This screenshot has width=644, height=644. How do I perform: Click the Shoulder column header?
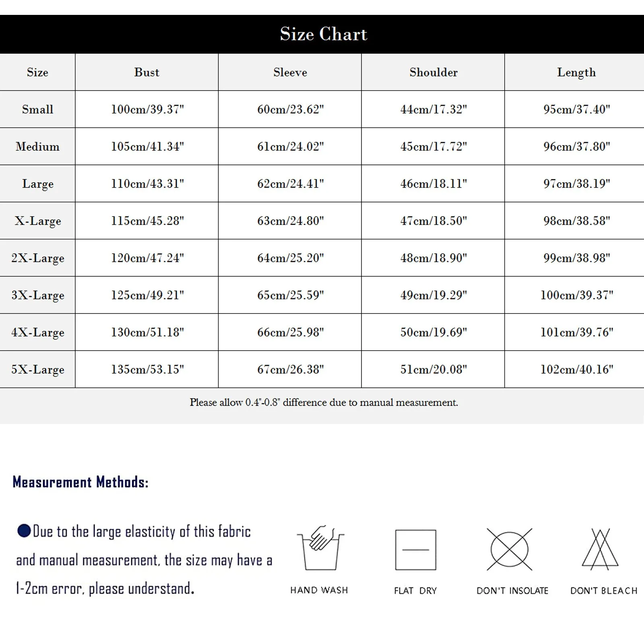[x=433, y=72]
